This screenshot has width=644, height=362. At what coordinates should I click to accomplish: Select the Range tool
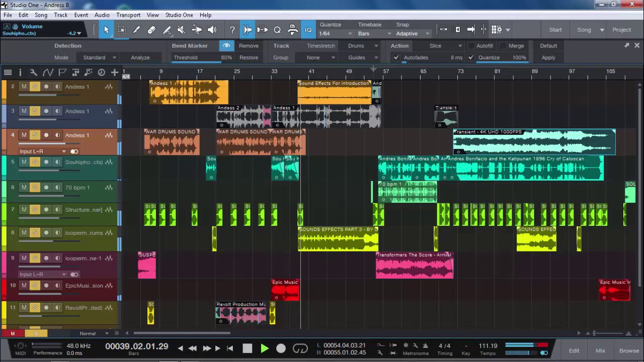point(122,30)
